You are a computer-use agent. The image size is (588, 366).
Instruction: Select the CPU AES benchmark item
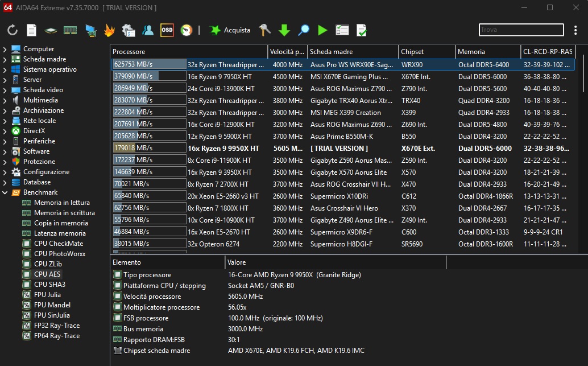click(x=47, y=274)
